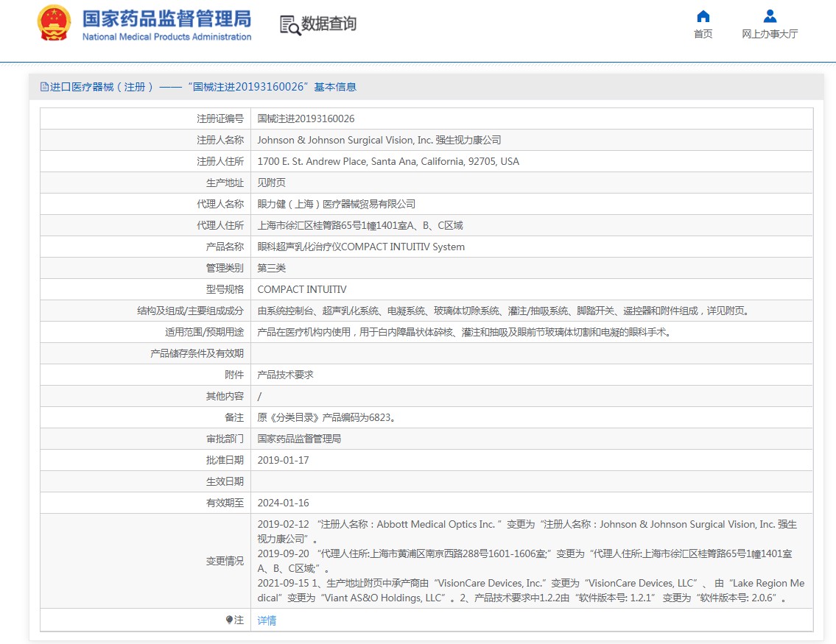Screen dimensions: 836x644
Task: Click the 管理类别 row label
Action: tap(225, 268)
